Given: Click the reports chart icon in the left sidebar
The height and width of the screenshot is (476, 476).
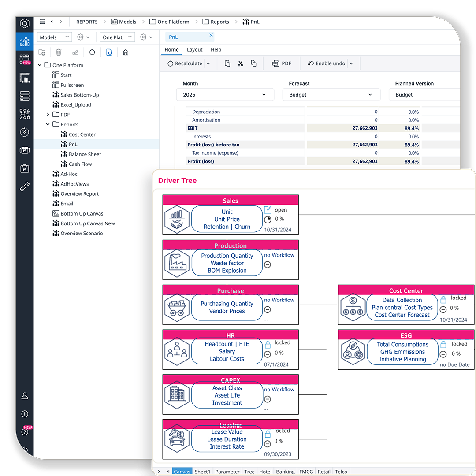Looking at the screenshot, I should [24, 41].
